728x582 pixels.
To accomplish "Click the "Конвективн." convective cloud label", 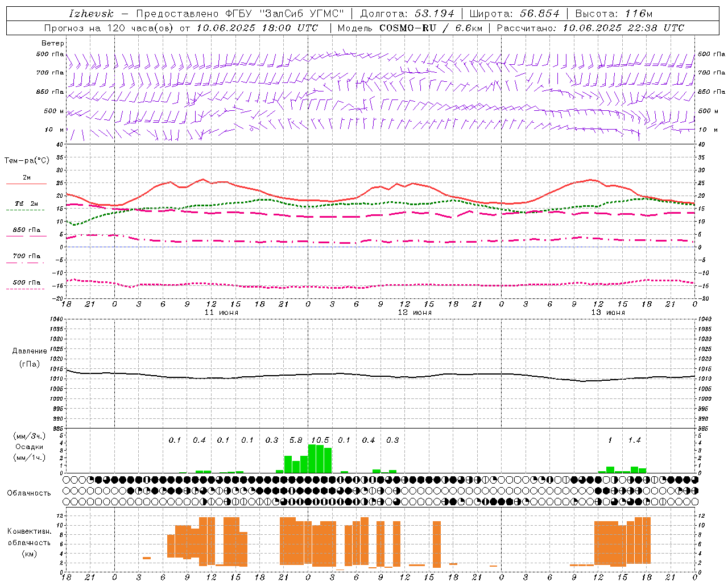I will pos(29,531).
